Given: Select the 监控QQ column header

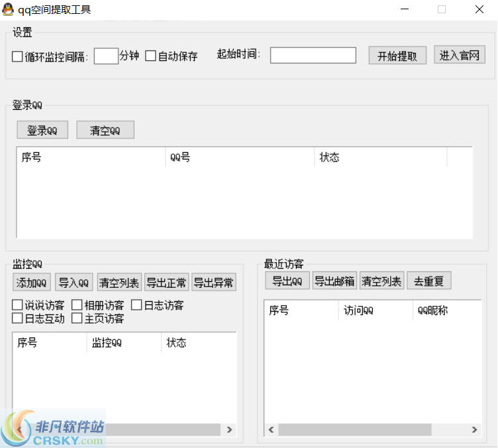Looking at the screenshot, I should pos(124,343).
